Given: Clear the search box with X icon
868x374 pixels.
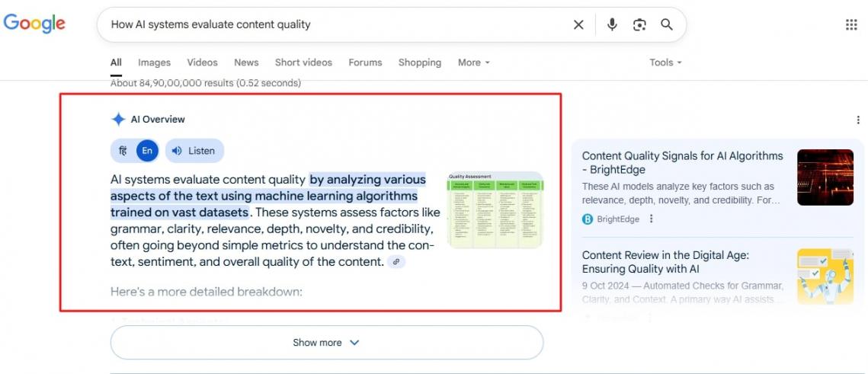Looking at the screenshot, I should click(x=578, y=24).
